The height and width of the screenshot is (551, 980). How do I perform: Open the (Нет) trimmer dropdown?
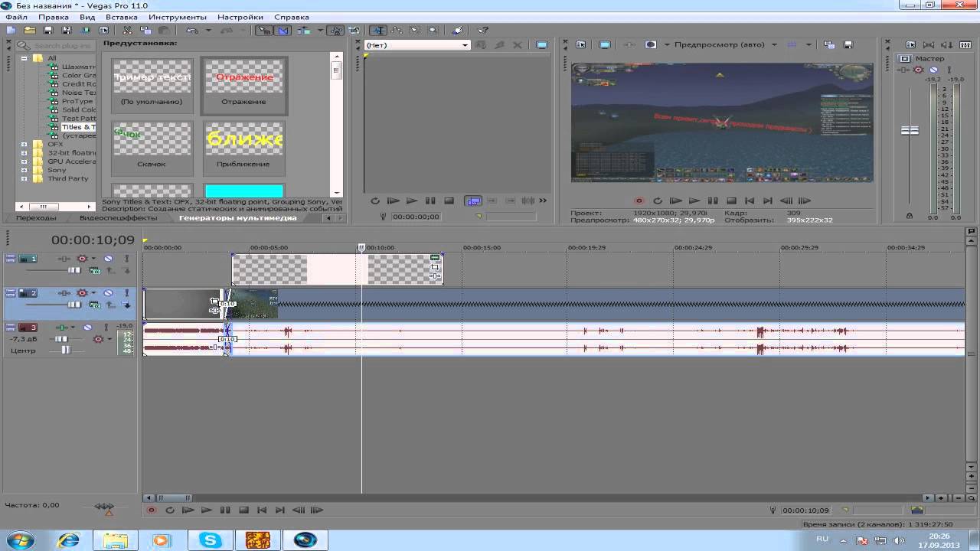[464, 45]
